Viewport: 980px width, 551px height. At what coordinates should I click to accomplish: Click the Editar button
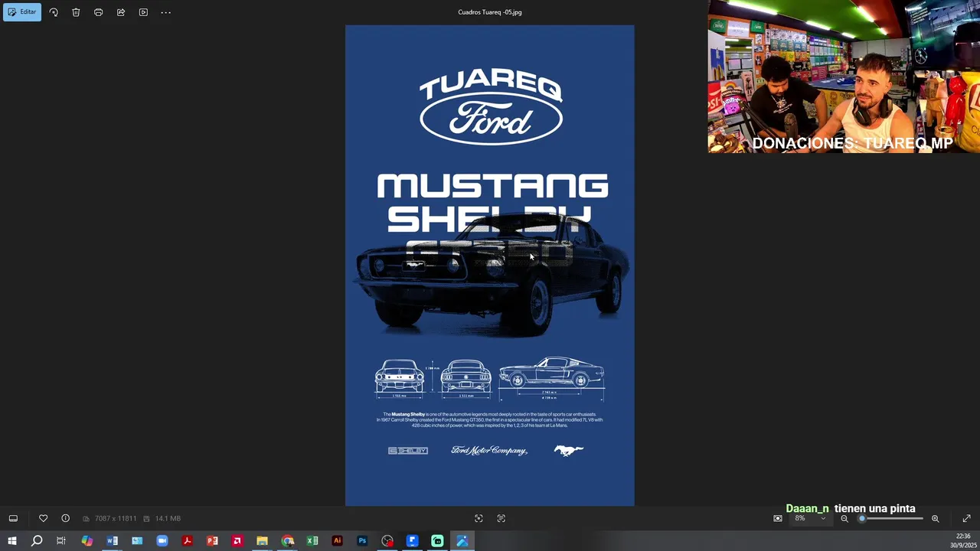22,12
